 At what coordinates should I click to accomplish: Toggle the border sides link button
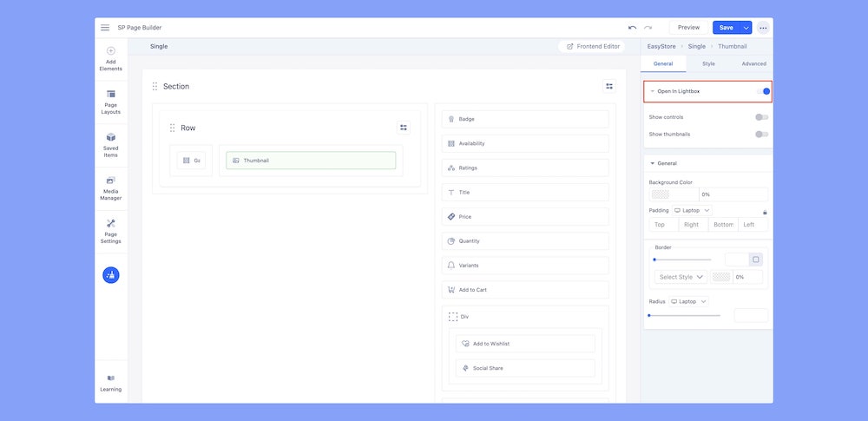coord(756,260)
